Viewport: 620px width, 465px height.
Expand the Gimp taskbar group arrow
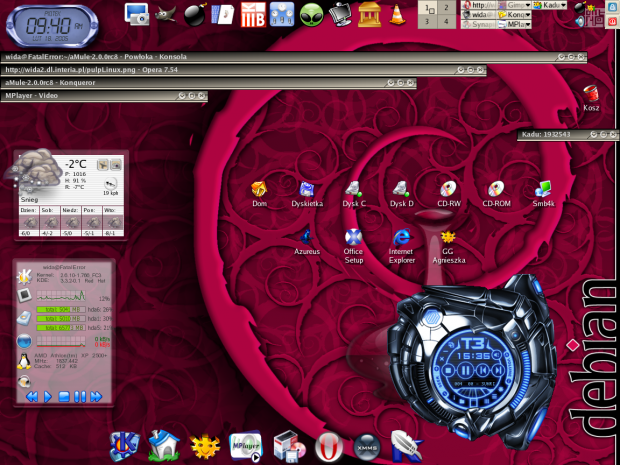tap(528, 5)
